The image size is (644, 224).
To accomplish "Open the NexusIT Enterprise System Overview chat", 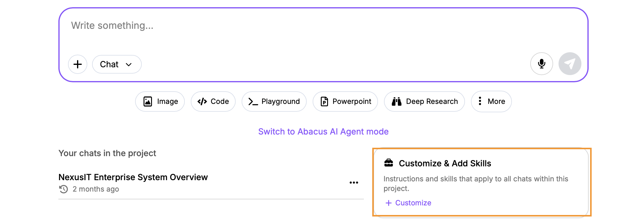I will coord(133,177).
